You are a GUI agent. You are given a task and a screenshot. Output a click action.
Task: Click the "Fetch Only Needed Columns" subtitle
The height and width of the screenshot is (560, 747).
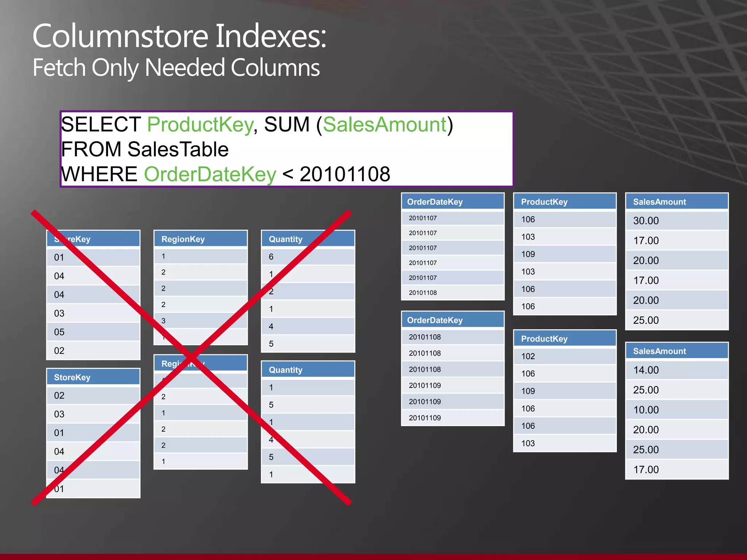coord(176,67)
